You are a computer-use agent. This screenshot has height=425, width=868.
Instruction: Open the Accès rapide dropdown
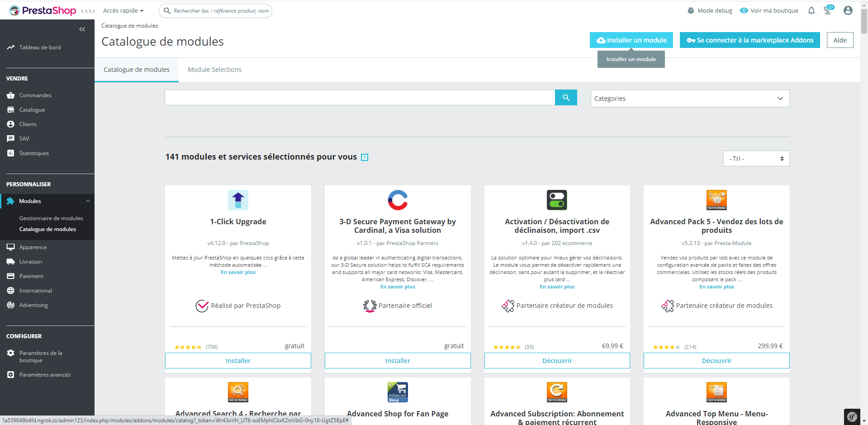click(123, 10)
